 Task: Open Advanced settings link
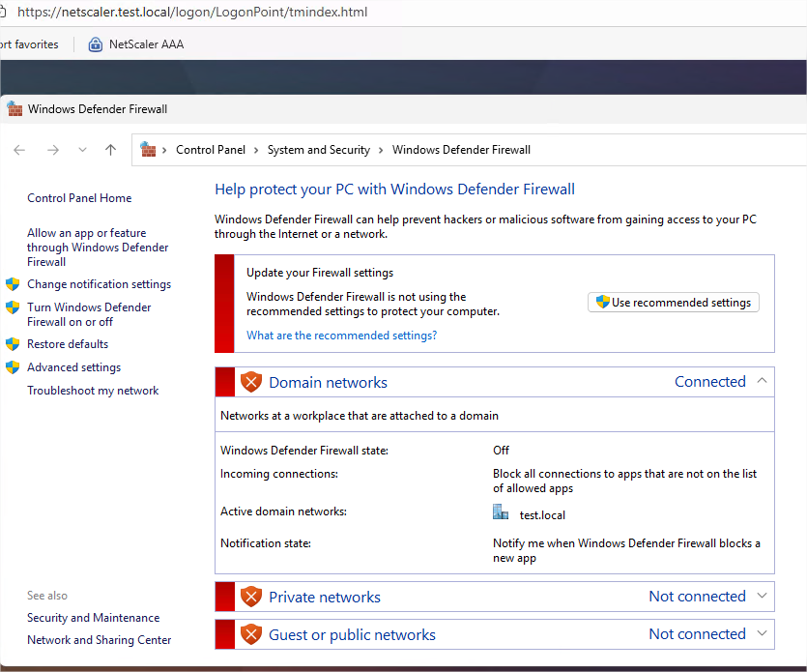tap(73, 367)
